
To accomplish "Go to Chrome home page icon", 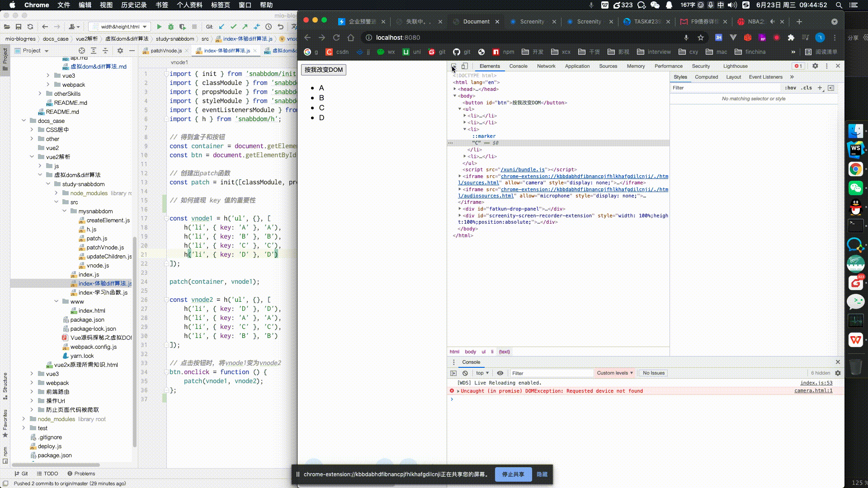I will (x=351, y=38).
